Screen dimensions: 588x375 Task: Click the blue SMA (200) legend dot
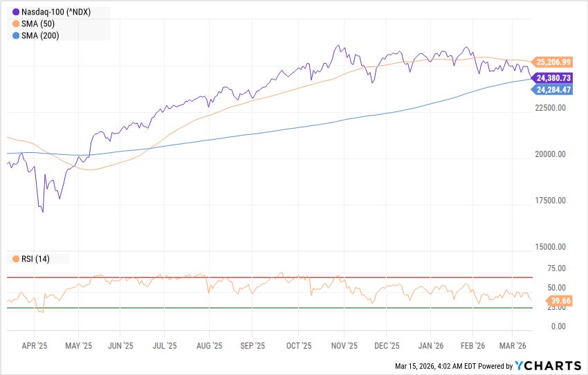click(16, 36)
